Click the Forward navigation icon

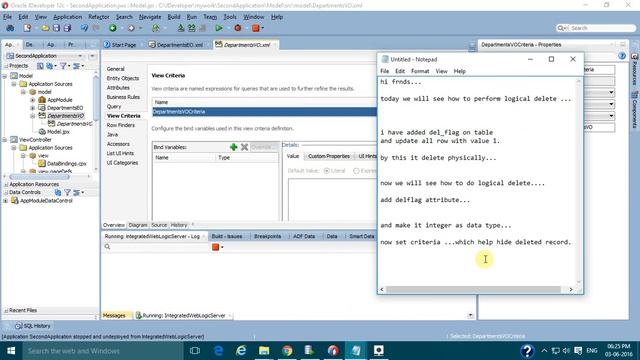[131, 28]
